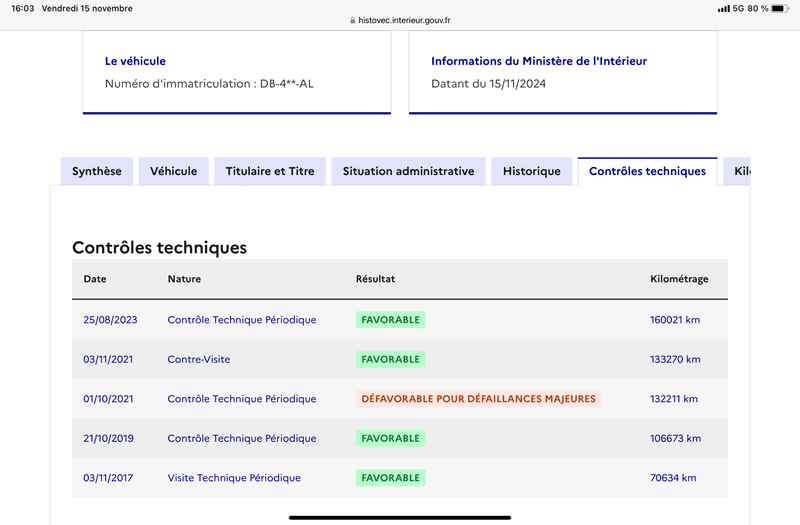The width and height of the screenshot is (800, 525).
Task: Open the partially visible Kilométrage tab
Action: [737, 171]
